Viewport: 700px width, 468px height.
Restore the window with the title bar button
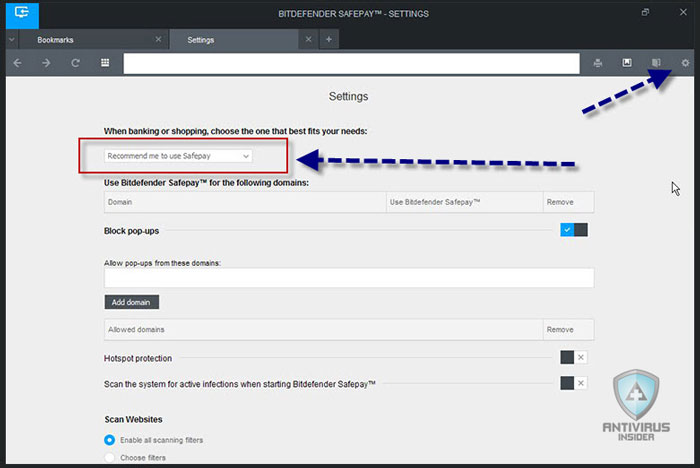[x=645, y=12]
